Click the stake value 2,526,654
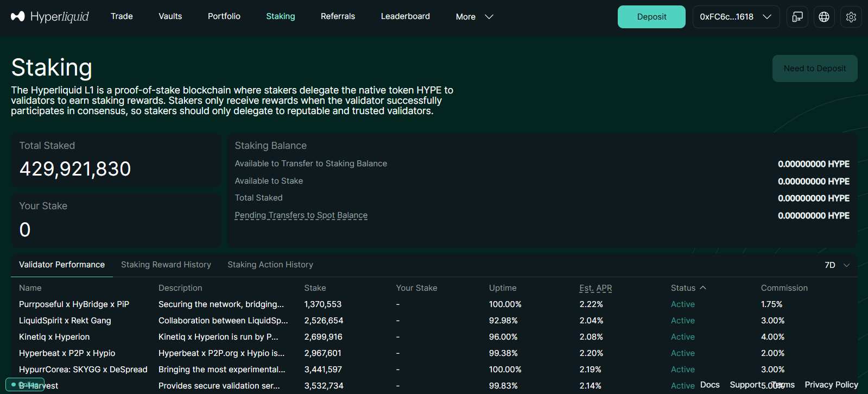The image size is (868, 394). 324,321
